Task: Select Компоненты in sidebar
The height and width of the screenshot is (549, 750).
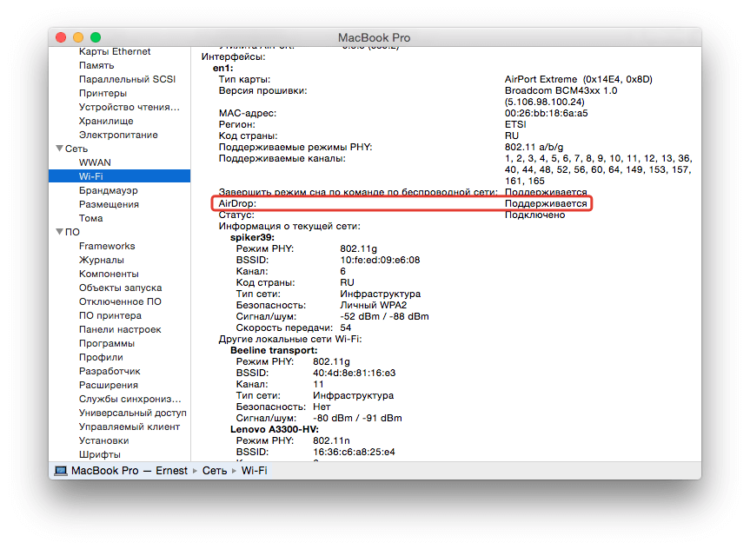Action: click(x=109, y=274)
